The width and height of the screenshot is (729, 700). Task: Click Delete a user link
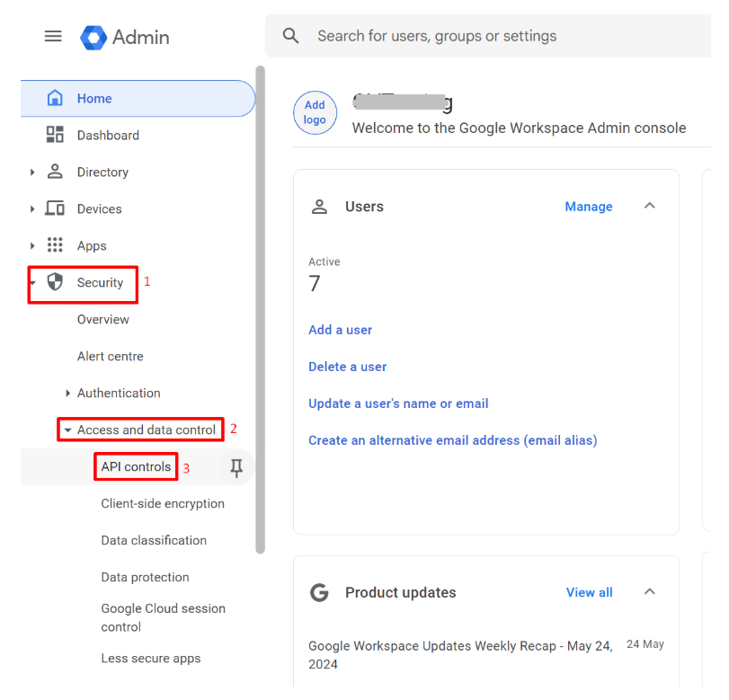[x=347, y=367]
